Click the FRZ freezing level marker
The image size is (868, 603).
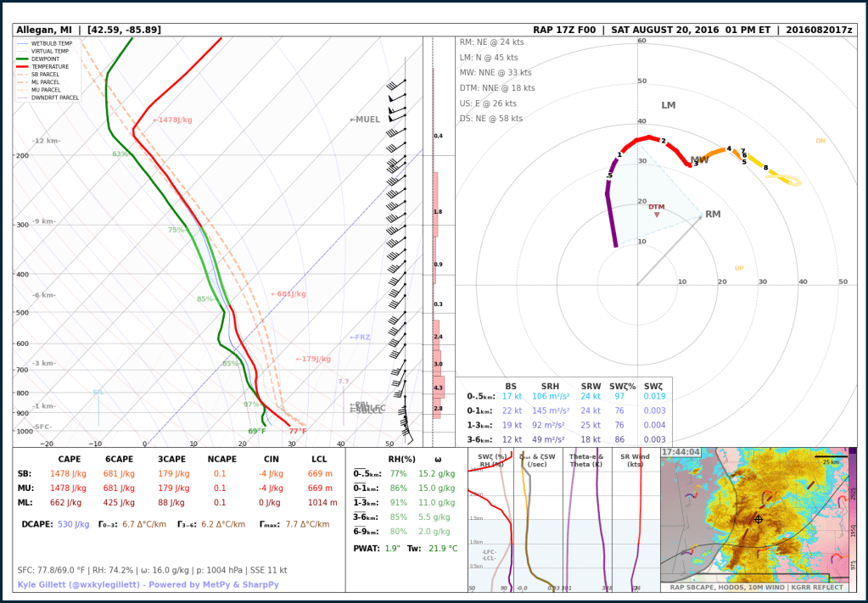[360, 338]
